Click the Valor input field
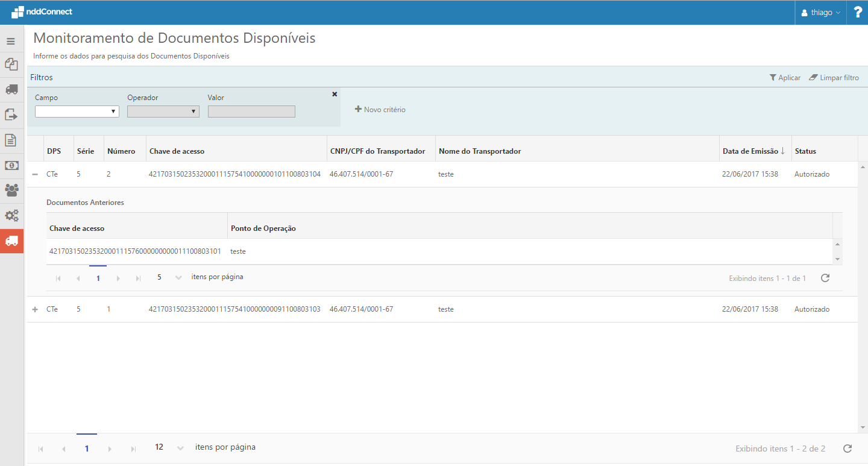 [x=251, y=112]
